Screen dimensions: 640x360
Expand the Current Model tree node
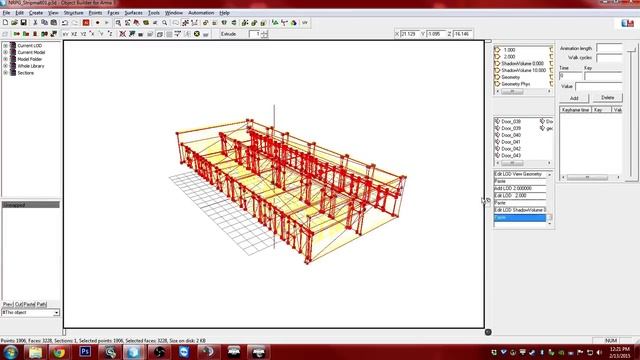(x=5, y=52)
